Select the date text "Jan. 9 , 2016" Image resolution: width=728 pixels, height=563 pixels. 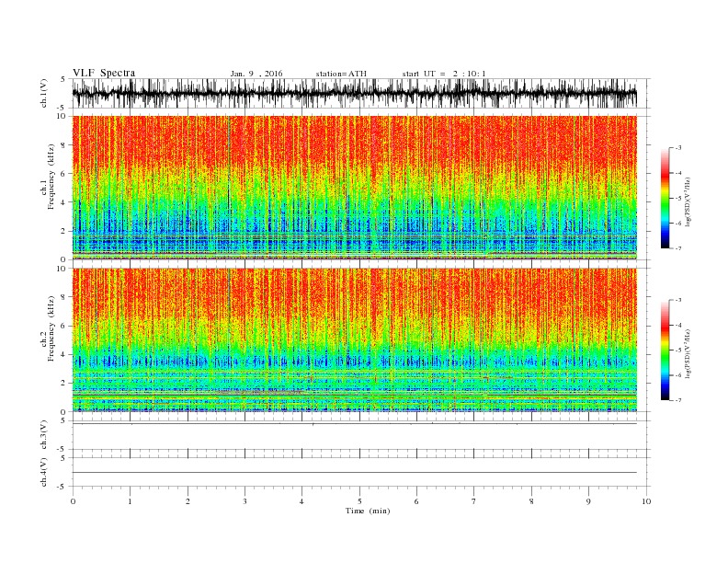[x=256, y=74]
